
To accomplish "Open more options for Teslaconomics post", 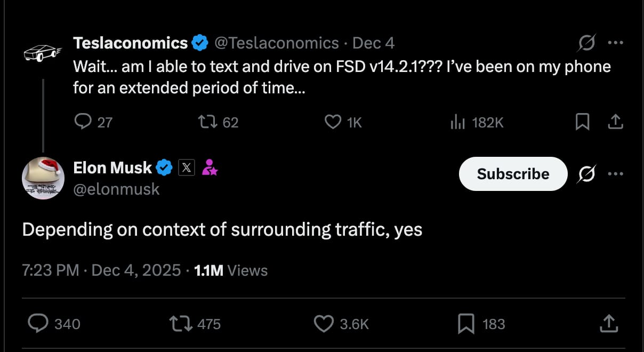I will [x=615, y=43].
